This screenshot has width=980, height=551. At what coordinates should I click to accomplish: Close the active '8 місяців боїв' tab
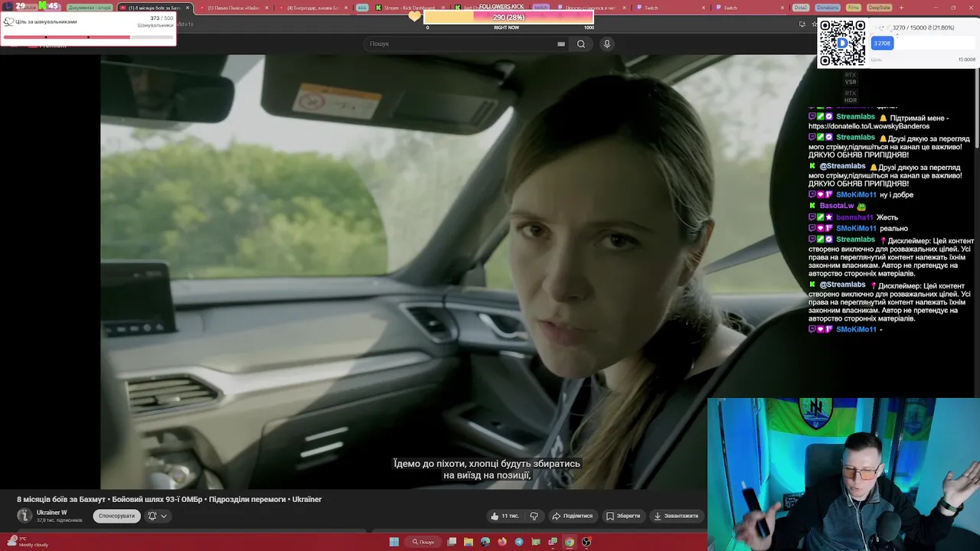tap(187, 8)
